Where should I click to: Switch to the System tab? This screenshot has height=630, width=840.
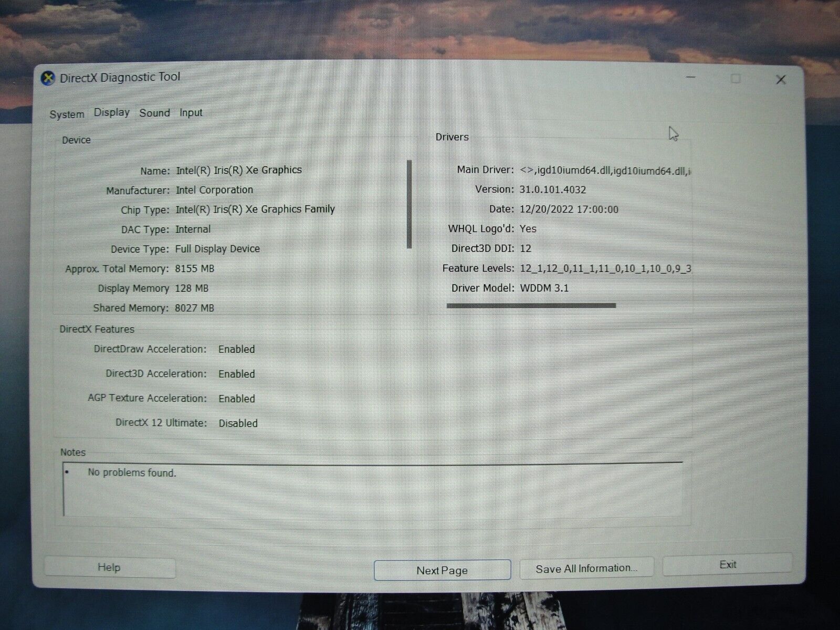[67, 114]
